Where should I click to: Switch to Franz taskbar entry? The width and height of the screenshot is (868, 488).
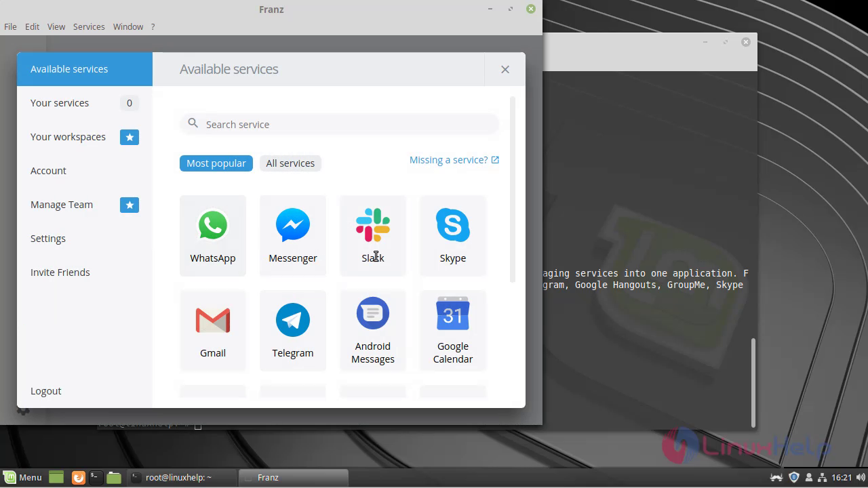tap(294, 477)
